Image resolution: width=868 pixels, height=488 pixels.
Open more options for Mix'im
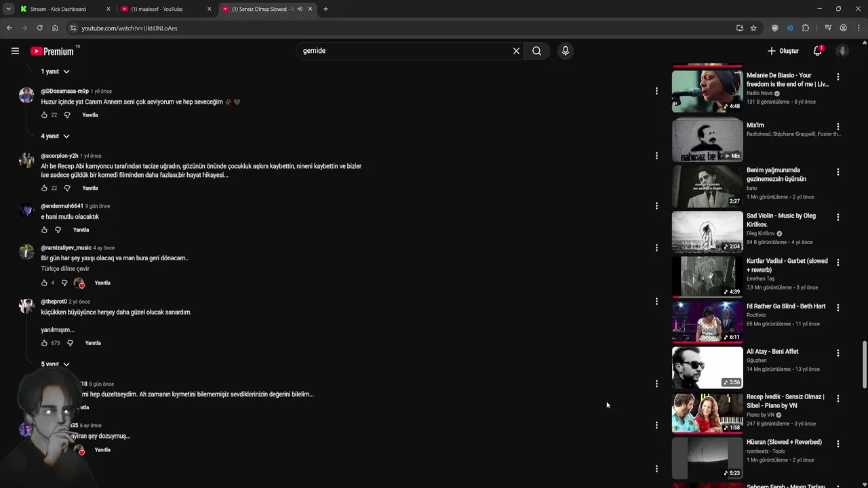[838, 127]
